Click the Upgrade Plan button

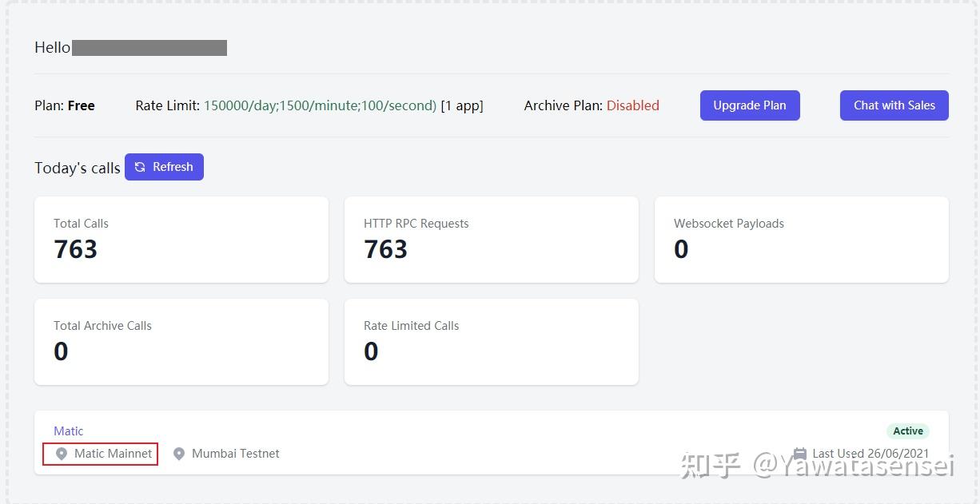750,105
